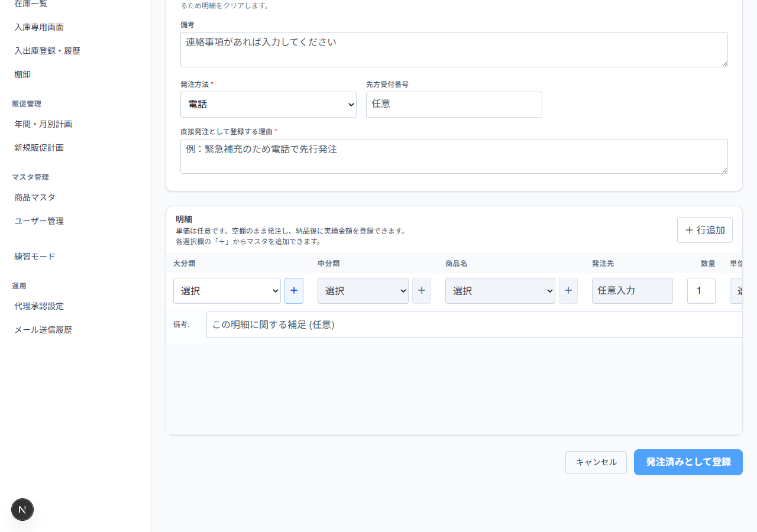
Task: Submit with 発注済みとして登録 button
Action: [688, 462]
